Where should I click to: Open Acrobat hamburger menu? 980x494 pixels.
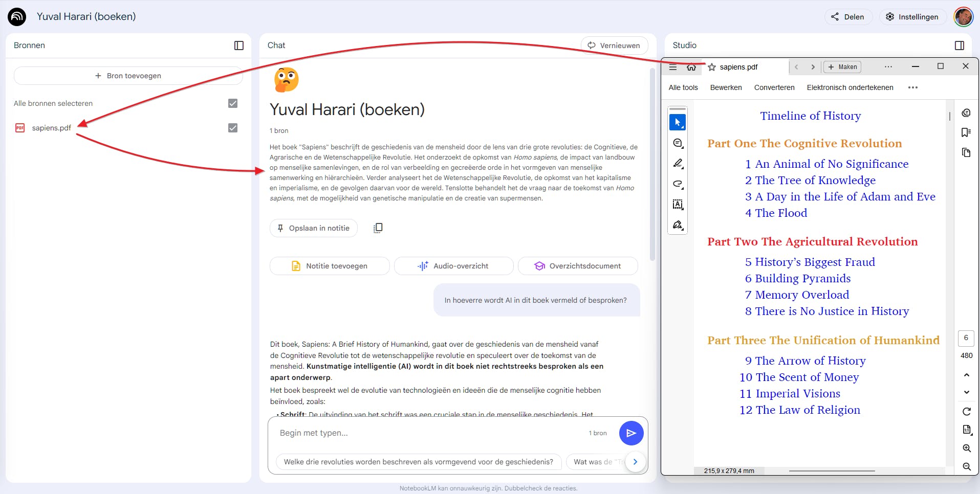(x=673, y=67)
